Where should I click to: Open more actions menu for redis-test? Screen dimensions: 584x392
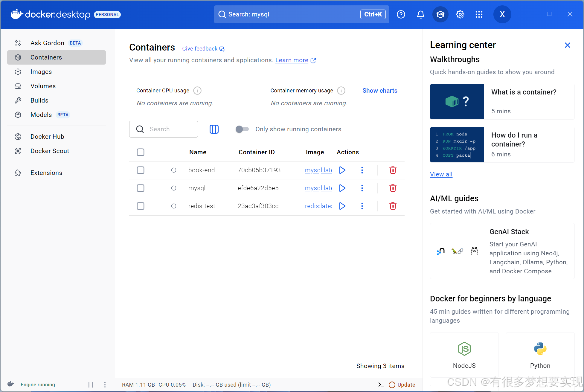click(362, 206)
